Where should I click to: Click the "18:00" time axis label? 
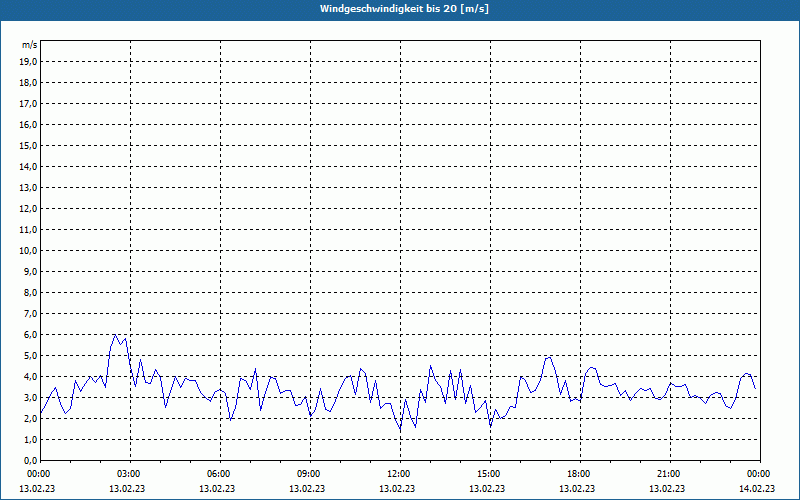(581, 474)
